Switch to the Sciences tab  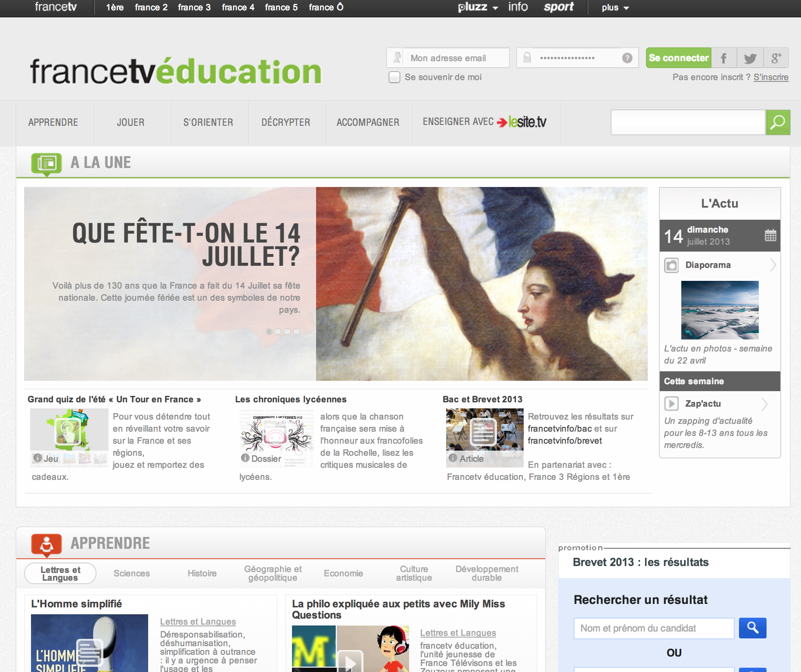[132, 573]
